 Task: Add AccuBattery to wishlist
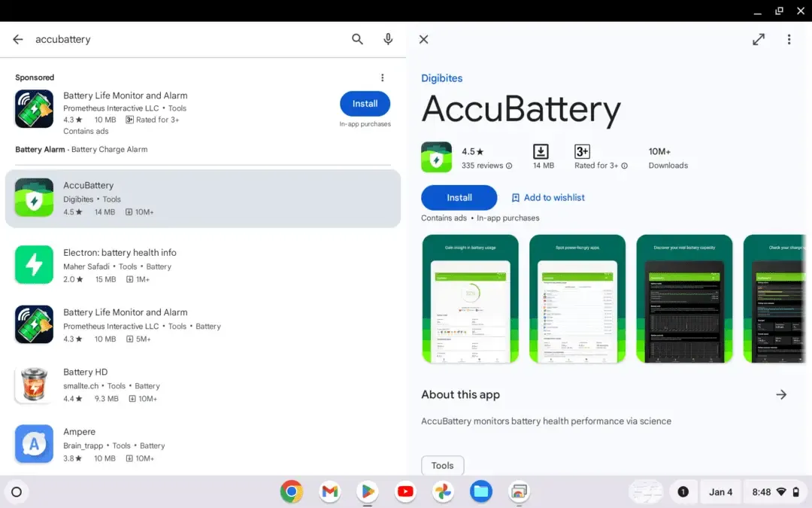[x=548, y=197]
